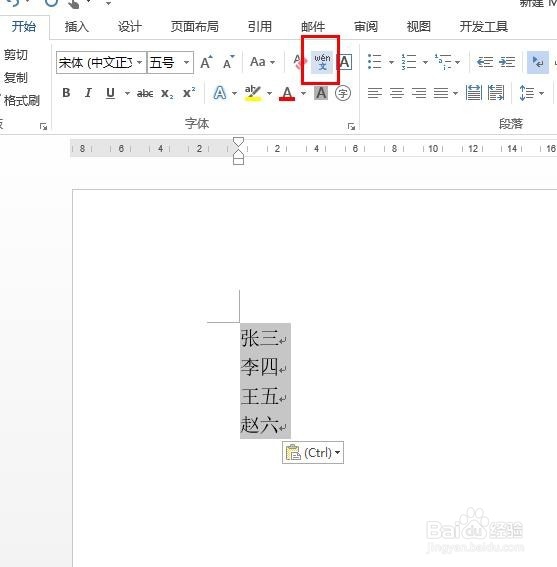Switch to 邮件 tab

click(x=313, y=26)
